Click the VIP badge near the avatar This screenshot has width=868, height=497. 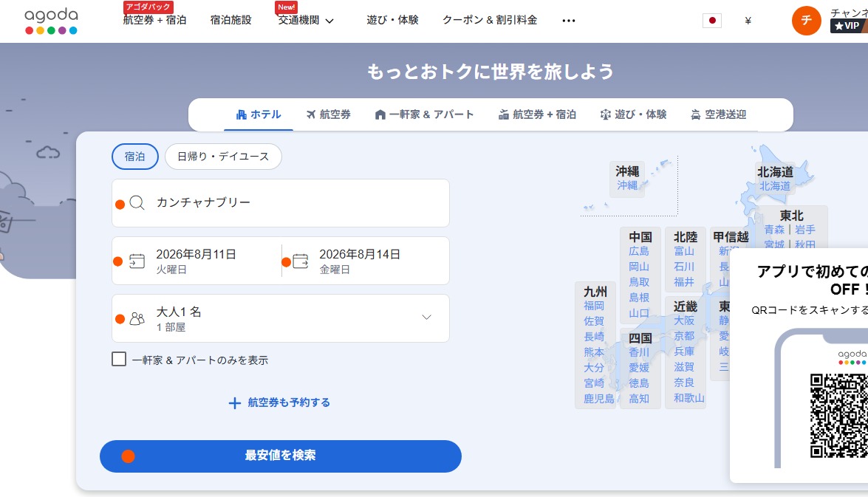[849, 26]
